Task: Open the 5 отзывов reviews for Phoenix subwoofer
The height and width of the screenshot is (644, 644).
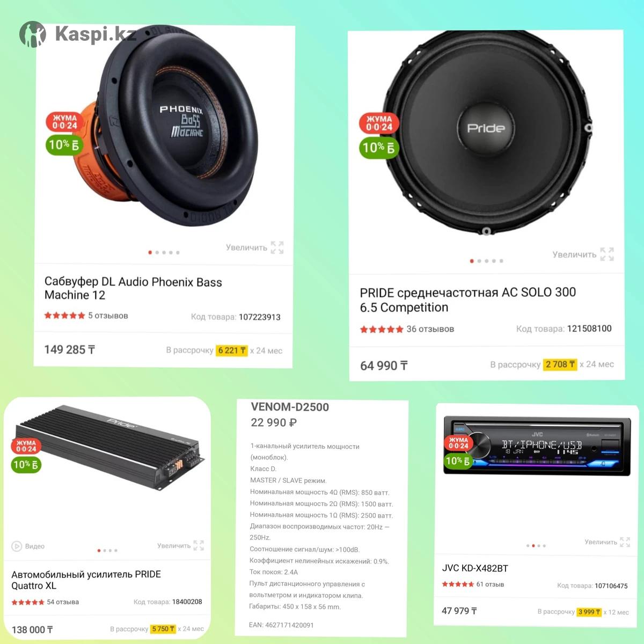Action: coord(108,316)
